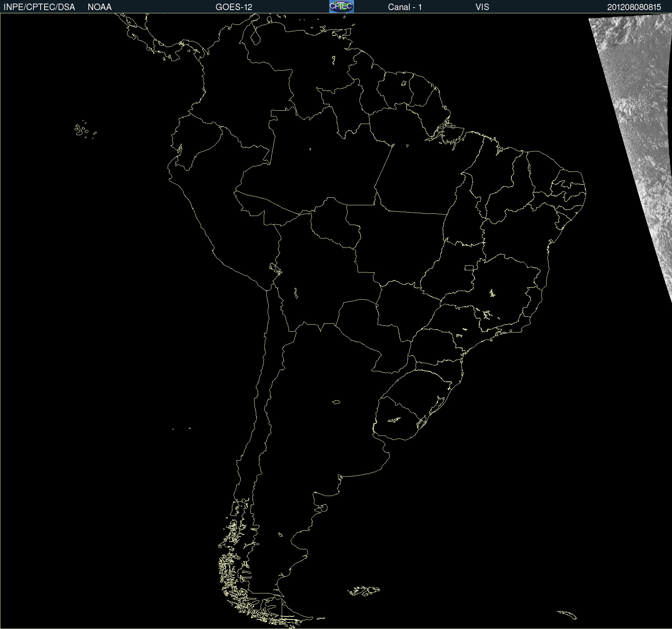Click the GOES-12 satellite label
Image resolution: width=672 pixels, height=629 pixels.
(x=234, y=7)
